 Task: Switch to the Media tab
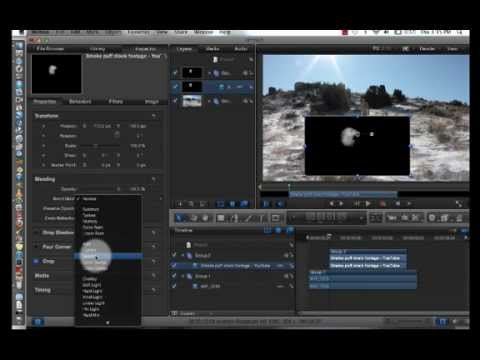(x=212, y=49)
